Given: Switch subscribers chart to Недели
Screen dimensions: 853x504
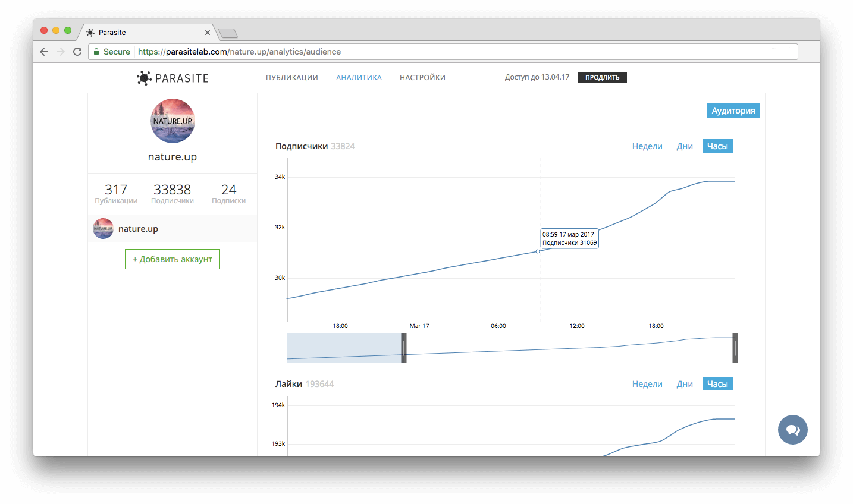Looking at the screenshot, I should click(647, 146).
